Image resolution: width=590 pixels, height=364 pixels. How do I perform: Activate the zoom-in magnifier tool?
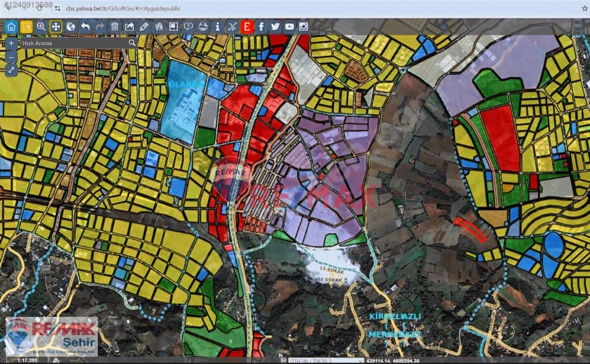click(x=41, y=27)
